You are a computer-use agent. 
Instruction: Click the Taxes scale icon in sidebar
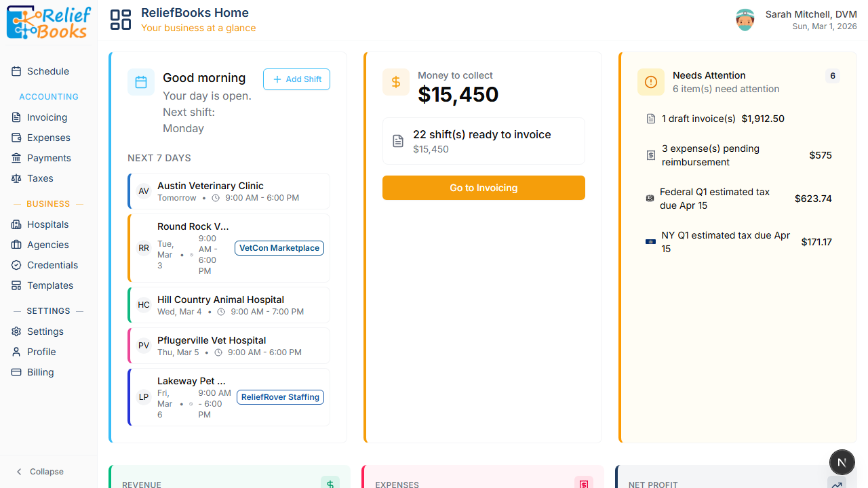click(x=16, y=178)
